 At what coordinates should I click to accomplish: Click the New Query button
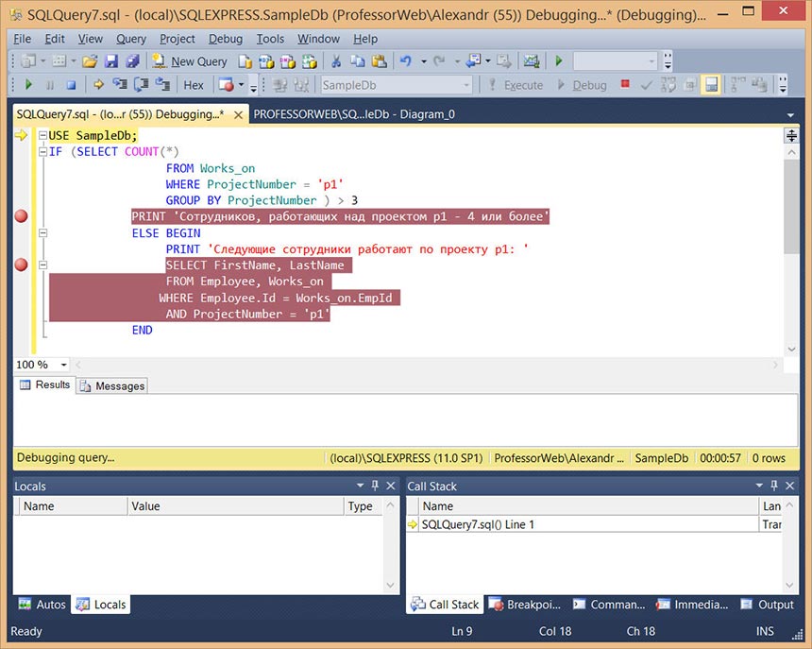pyautogui.click(x=190, y=61)
